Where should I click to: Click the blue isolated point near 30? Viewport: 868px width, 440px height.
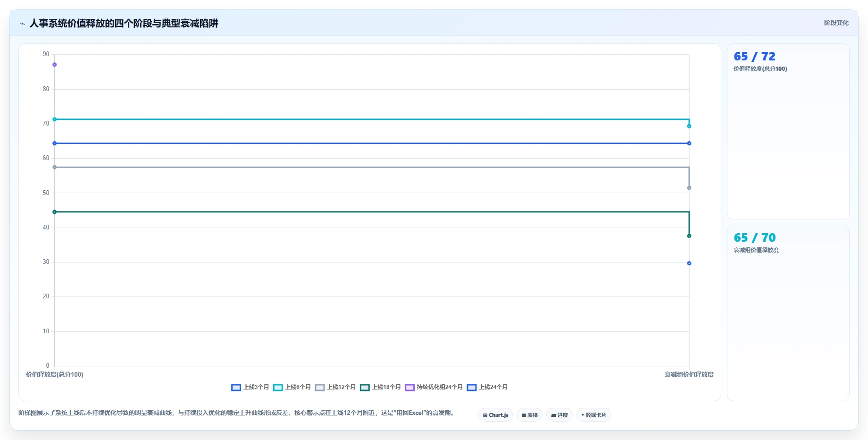pos(689,263)
